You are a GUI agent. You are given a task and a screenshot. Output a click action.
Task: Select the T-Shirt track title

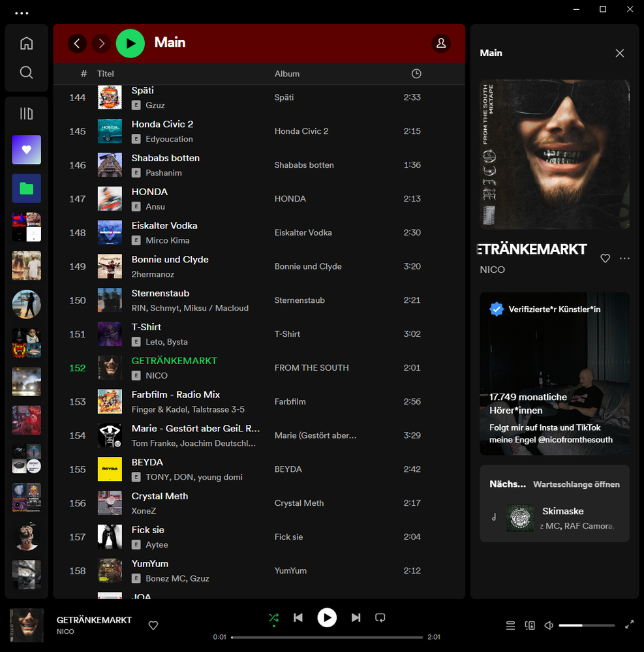pos(146,327)
